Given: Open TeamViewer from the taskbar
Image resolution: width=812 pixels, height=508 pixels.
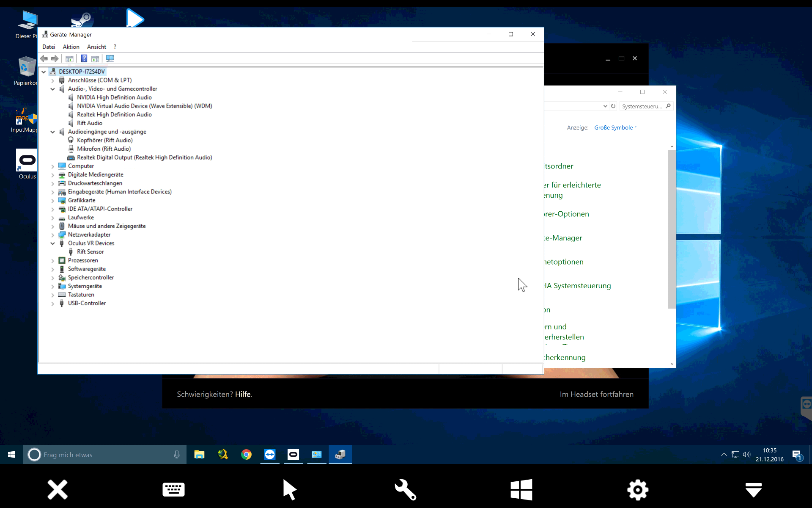Looking at the screenshot, I should (270, 455).
